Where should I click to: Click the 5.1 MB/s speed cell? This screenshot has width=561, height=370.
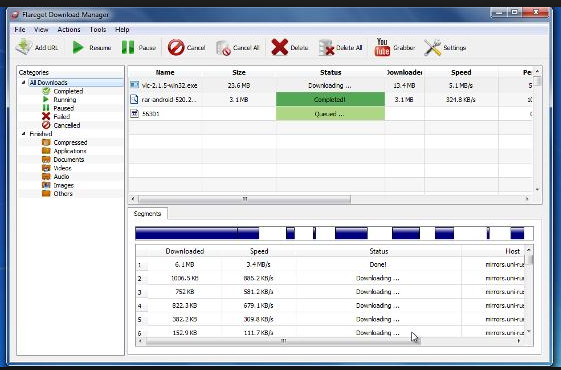pyautogui.click(x=461, y=86)
